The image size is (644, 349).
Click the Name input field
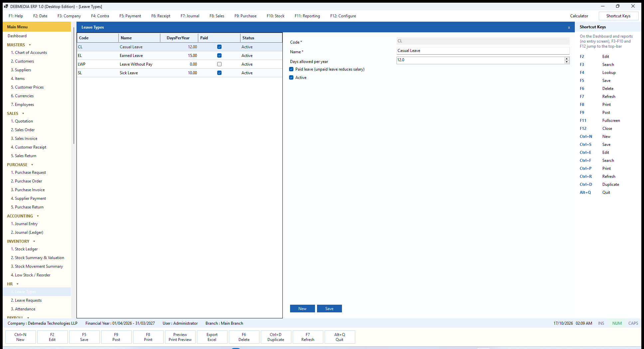[483, 51]
